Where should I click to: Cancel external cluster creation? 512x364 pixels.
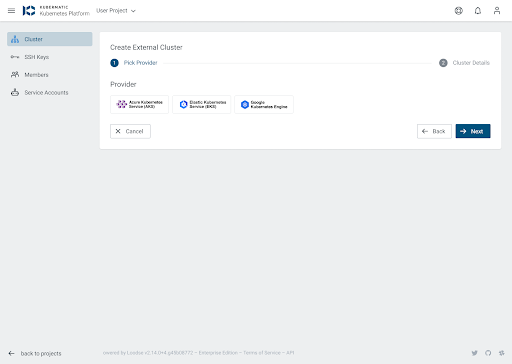coord(130,131)
